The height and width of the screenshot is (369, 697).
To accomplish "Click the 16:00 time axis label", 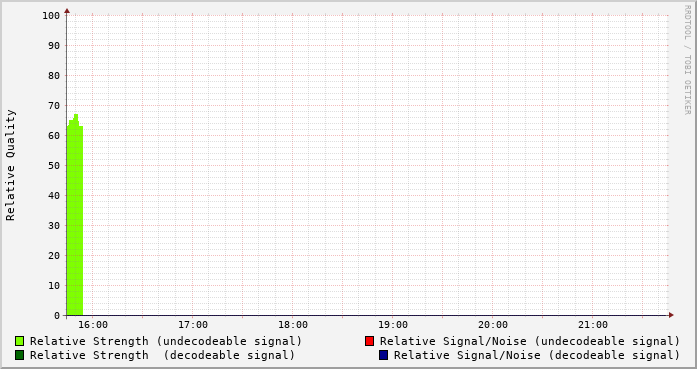I will tap(93, 325).
